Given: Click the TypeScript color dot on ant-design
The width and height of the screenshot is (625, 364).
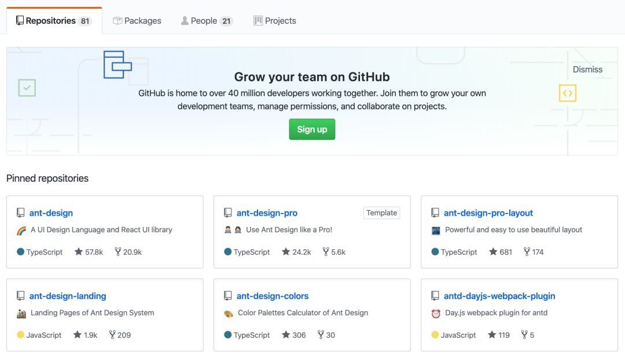Looking at the screenshot, I should [20, 252].
